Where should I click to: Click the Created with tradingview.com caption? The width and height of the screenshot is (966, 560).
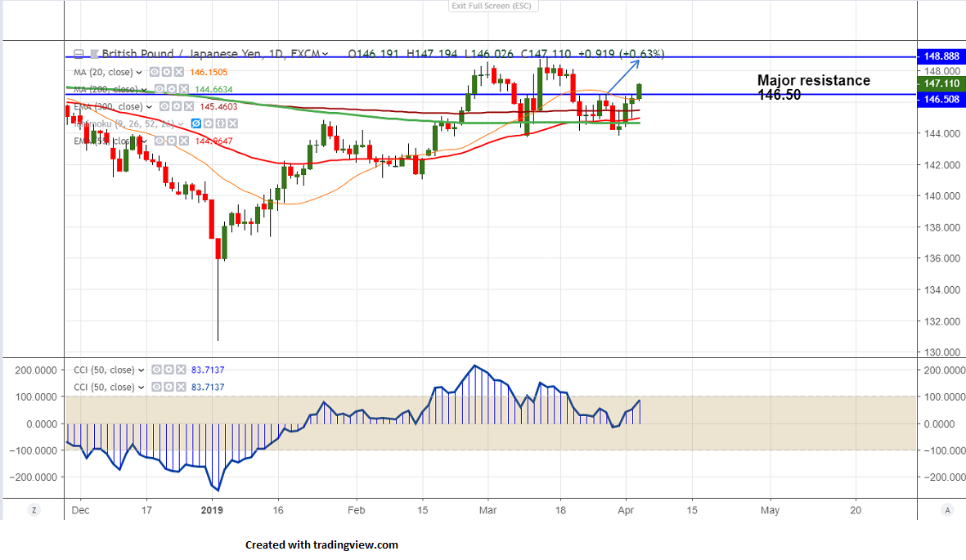tap(321, 544)
